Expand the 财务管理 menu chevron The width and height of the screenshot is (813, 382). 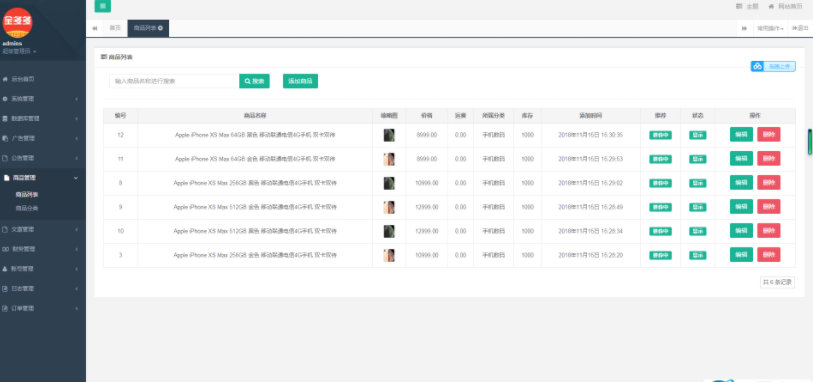[x=76, y=249]
